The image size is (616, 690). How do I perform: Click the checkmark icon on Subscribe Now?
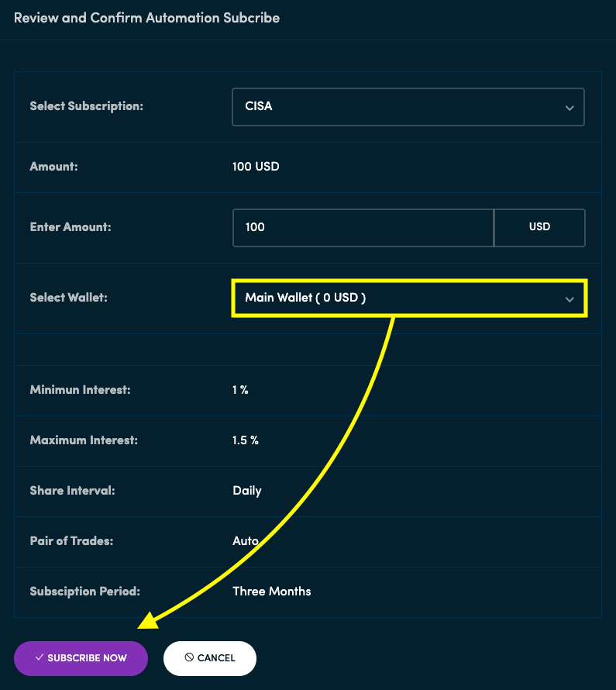pyautogui.click(x=40, y=658)
